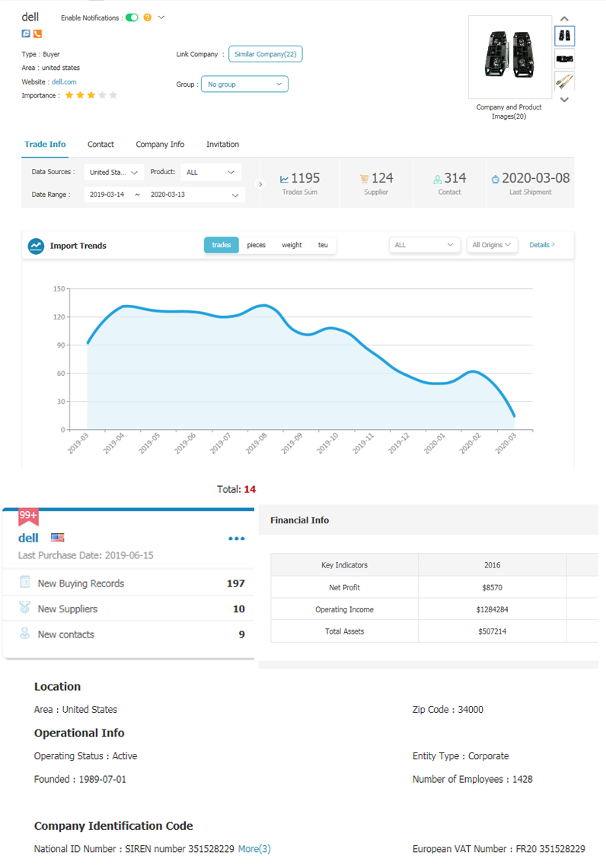Toggle the Enable Notifications switch

pyautogui.click(x=132, y=17)
